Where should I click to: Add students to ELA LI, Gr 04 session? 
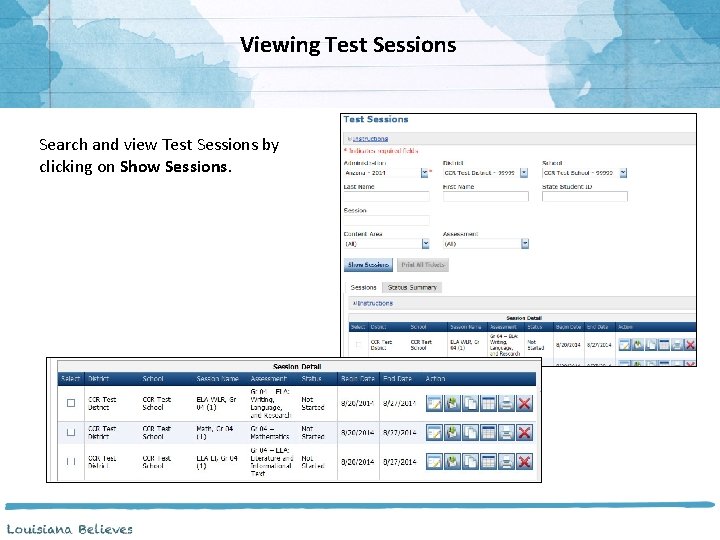pyautogui.click(x=452, y=461)
